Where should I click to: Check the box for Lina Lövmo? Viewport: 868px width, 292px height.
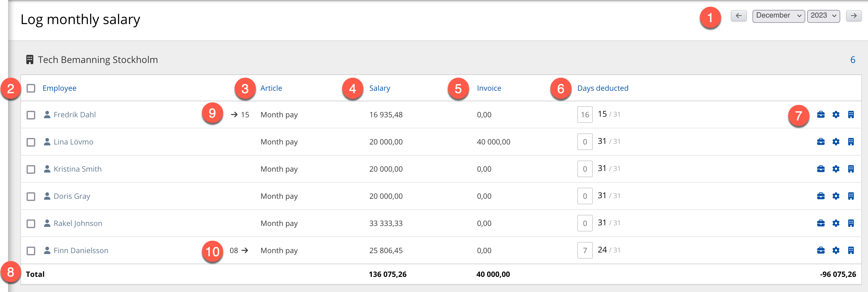point(31,142)
